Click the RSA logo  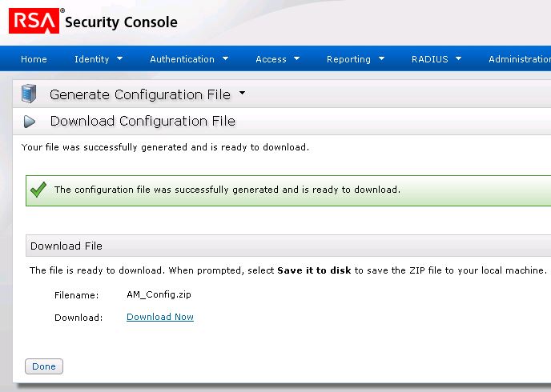pos(33,22)
